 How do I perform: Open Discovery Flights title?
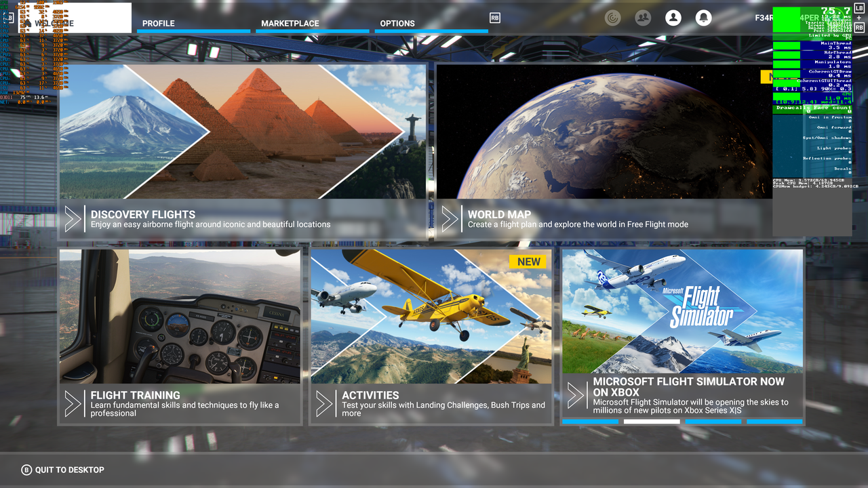(x=143, y=214)
